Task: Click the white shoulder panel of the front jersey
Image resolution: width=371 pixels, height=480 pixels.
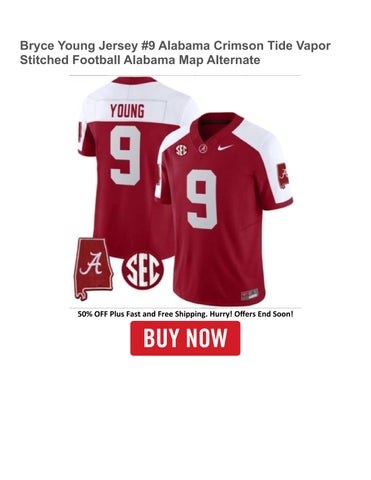Action: (263, 153)
